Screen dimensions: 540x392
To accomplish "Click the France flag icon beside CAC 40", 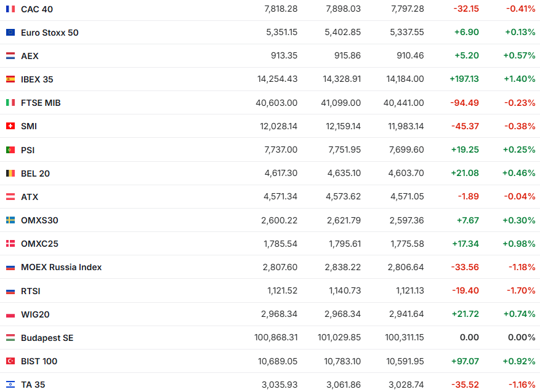I will pyautogui.click(x=10, y=9).
